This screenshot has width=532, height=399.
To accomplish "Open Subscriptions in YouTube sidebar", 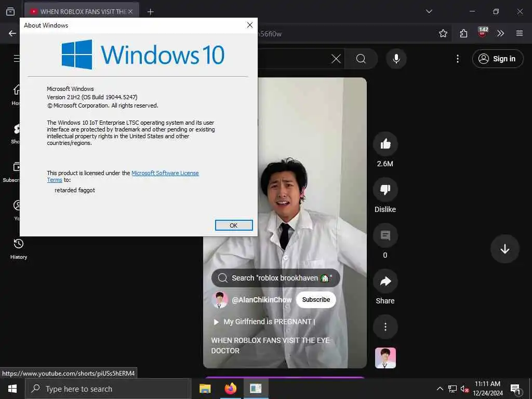I will tap(11, 172).
